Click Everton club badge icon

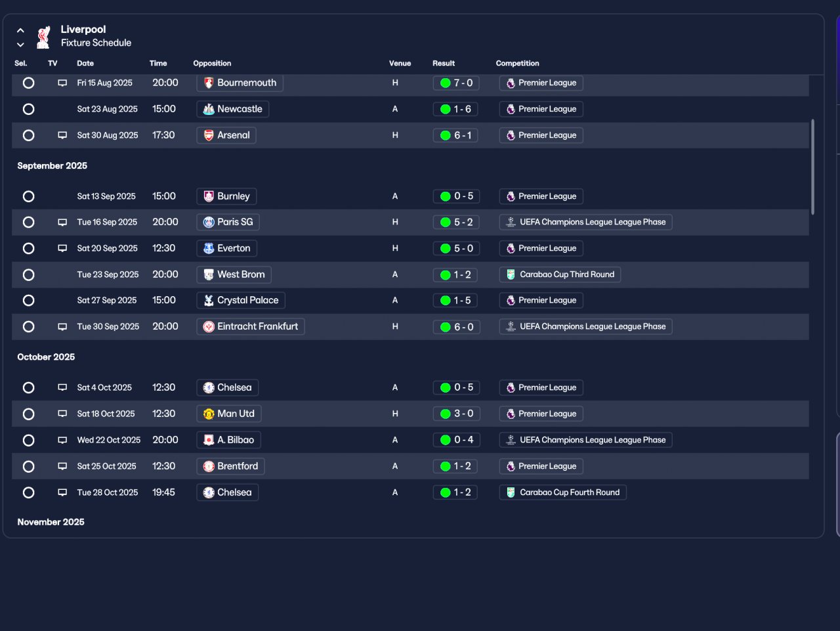[209, 248]
